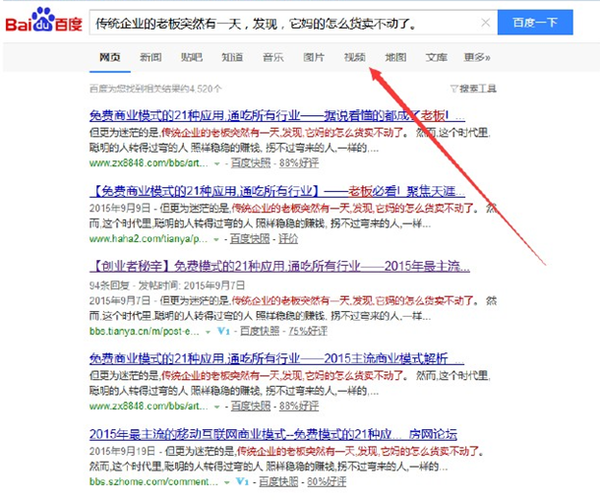Go to the 知道 tab
The height and width of the screenshot is (502, 600).
tap(232, 57)
